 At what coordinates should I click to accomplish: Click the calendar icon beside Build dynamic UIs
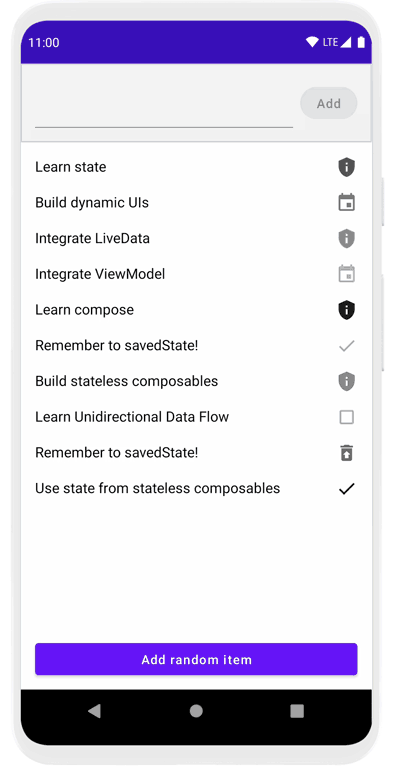[x=346, y=203]
